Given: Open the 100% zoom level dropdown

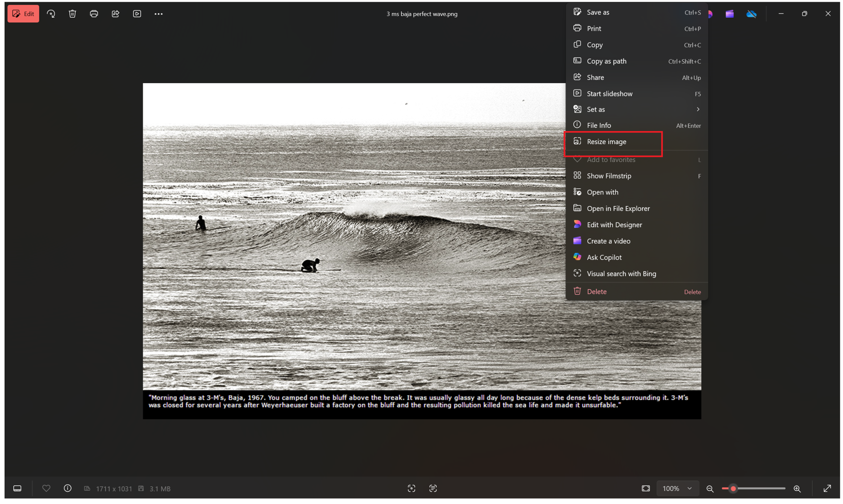Looking at the screenshot, I should pyautogui.click(x=677, y=488).
